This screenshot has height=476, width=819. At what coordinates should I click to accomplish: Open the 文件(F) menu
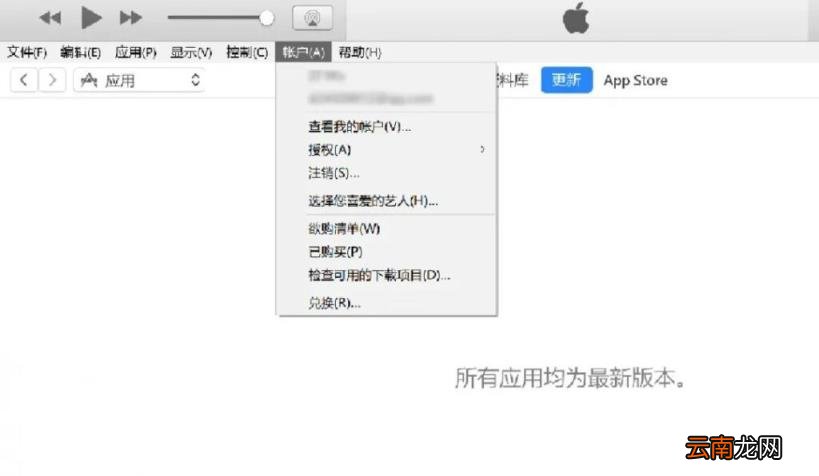[27, 52]
